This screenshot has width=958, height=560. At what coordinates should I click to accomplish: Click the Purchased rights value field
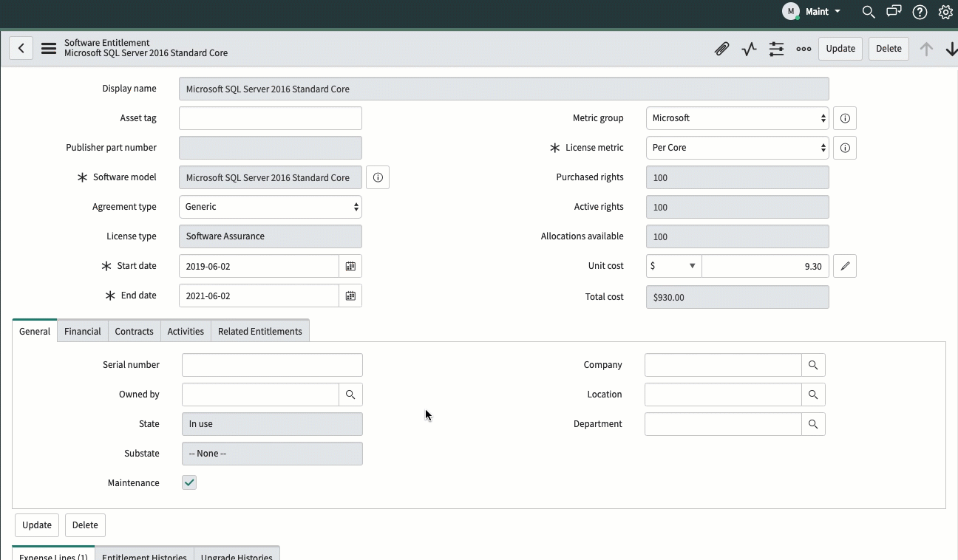tap(738, 177)
